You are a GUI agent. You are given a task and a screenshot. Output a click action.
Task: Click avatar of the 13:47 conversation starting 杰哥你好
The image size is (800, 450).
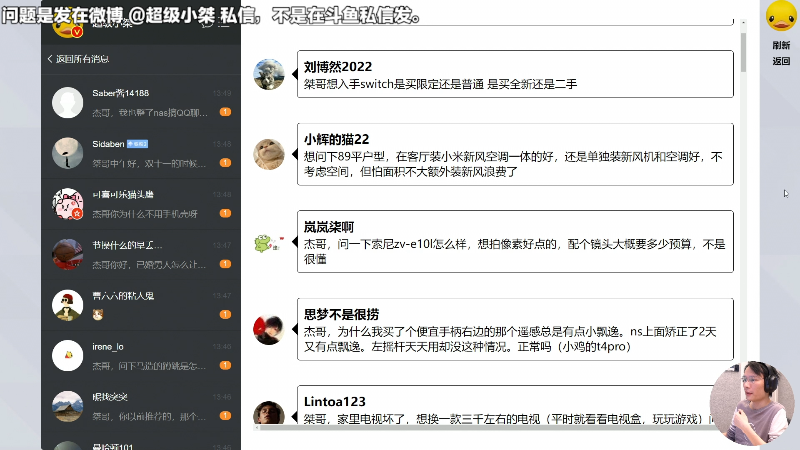[x=67, y=254]
